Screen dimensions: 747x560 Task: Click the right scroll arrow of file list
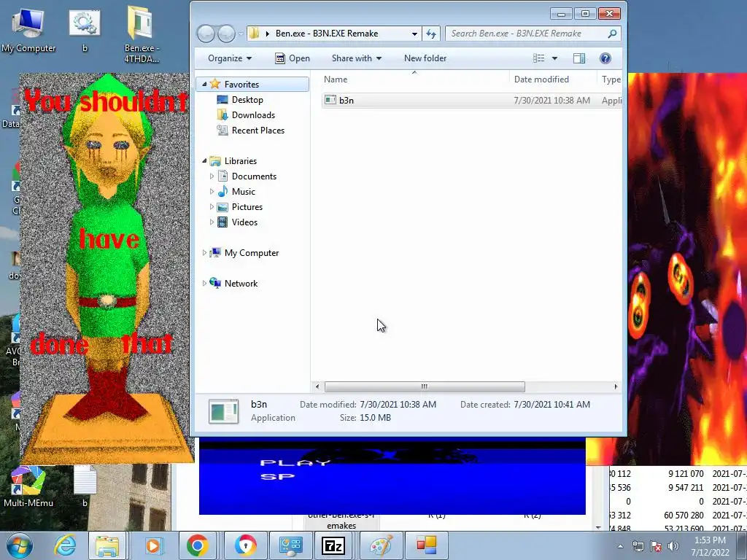point(616,386)
